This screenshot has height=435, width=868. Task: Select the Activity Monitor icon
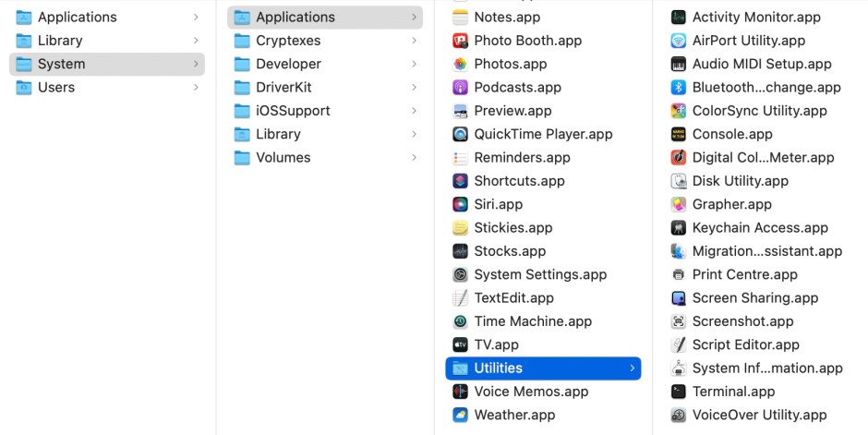678,17
